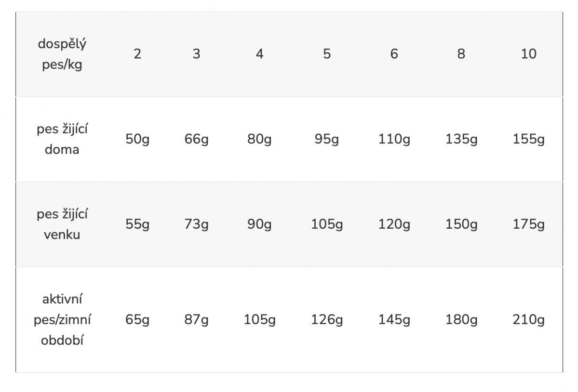
Task: Select the 55g cell for outdoor dog
Action: (137, 225)
